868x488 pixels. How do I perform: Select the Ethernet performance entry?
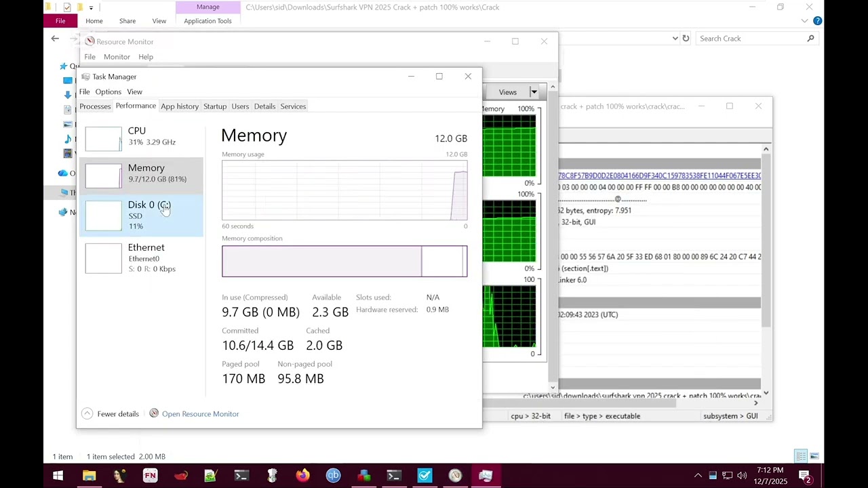click(x=141, y=258)
